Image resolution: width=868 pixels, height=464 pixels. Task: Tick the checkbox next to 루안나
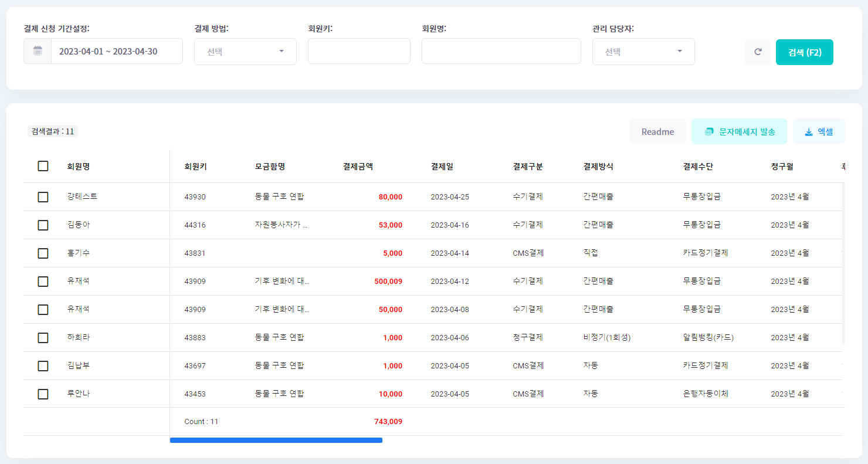pos(43,394)
